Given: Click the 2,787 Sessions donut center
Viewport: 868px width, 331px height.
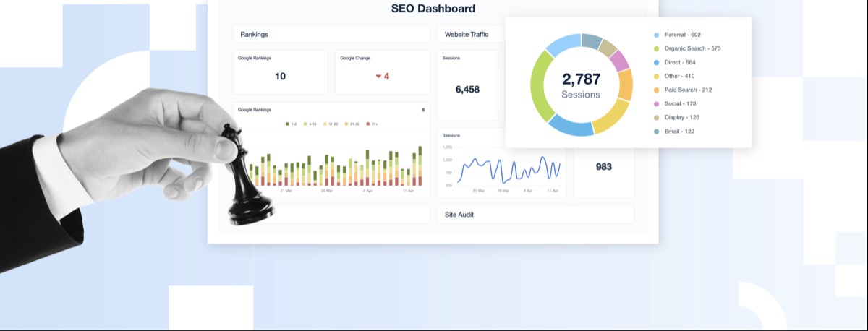Looking at the screenshot, I should click(x=581, y=85).
